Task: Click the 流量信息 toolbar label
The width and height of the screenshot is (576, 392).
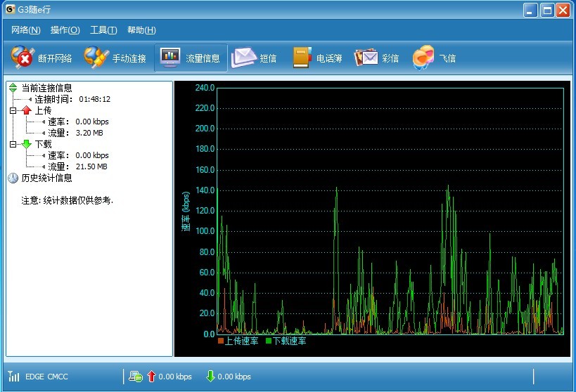Action: pos(203,58)
